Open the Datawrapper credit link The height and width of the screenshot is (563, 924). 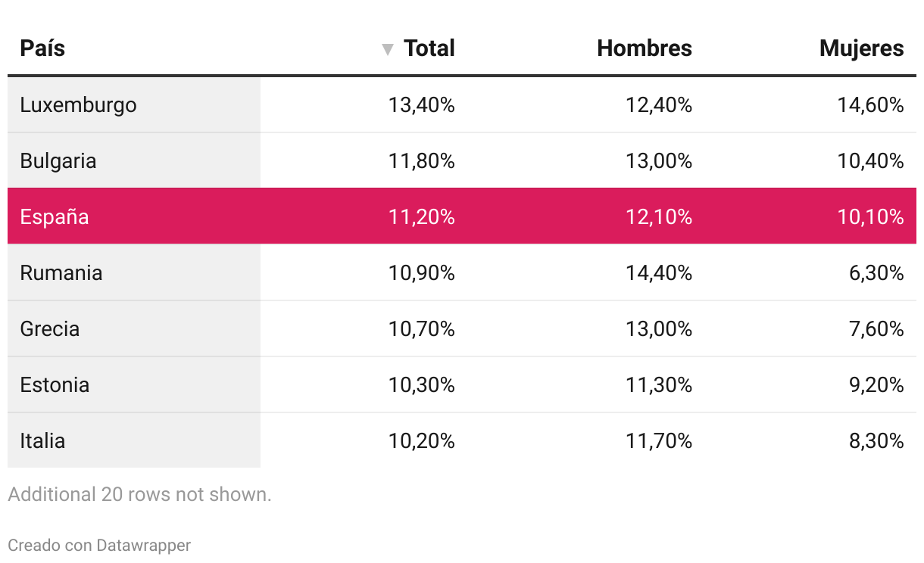[x=143, y=545]
